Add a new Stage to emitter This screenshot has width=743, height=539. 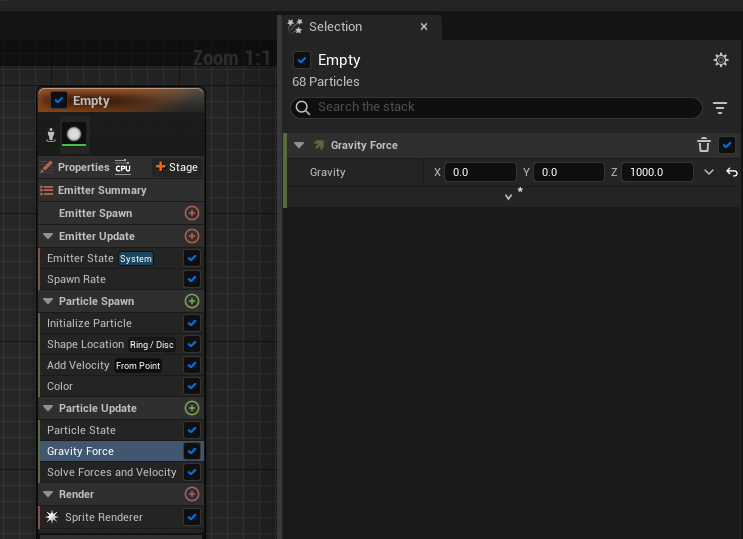click(177, 167)
